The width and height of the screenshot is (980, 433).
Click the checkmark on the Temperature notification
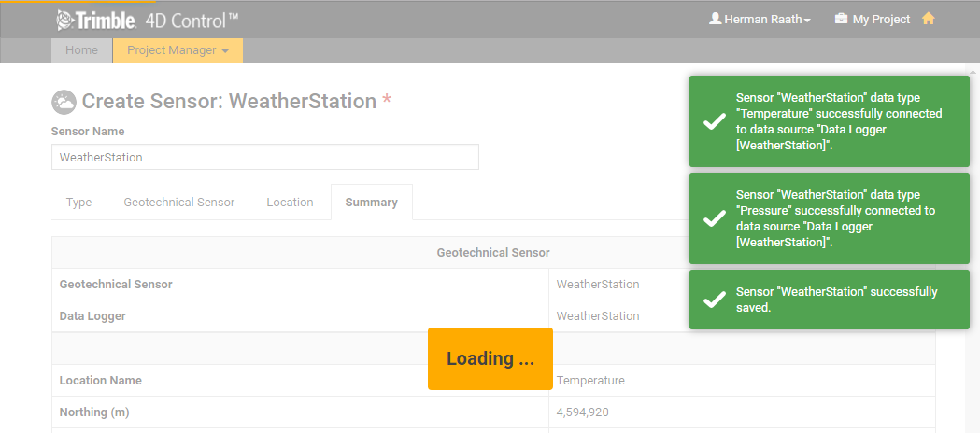(715, 121)
